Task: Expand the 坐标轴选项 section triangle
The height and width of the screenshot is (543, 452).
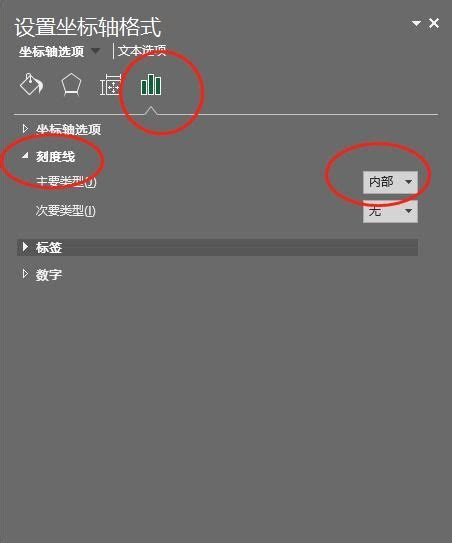Action: coord(25,129)
